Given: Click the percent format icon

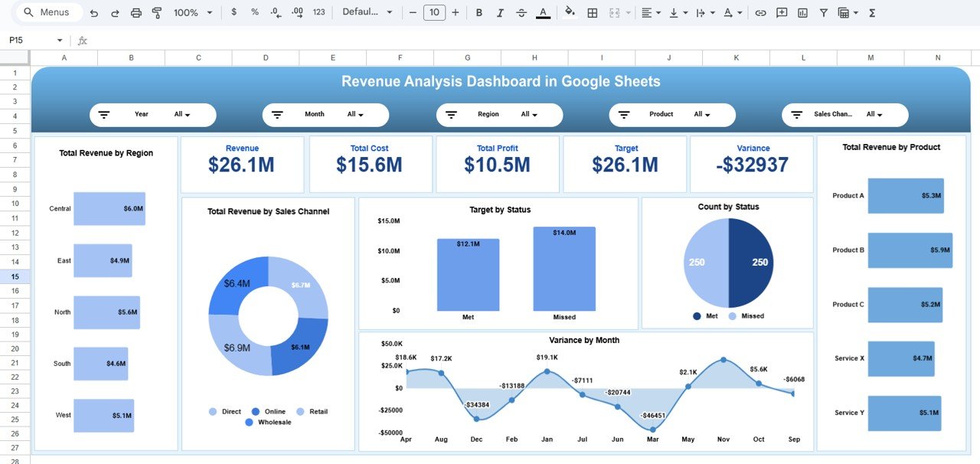Looking at the screenshot, I should [x=254, y=12].
